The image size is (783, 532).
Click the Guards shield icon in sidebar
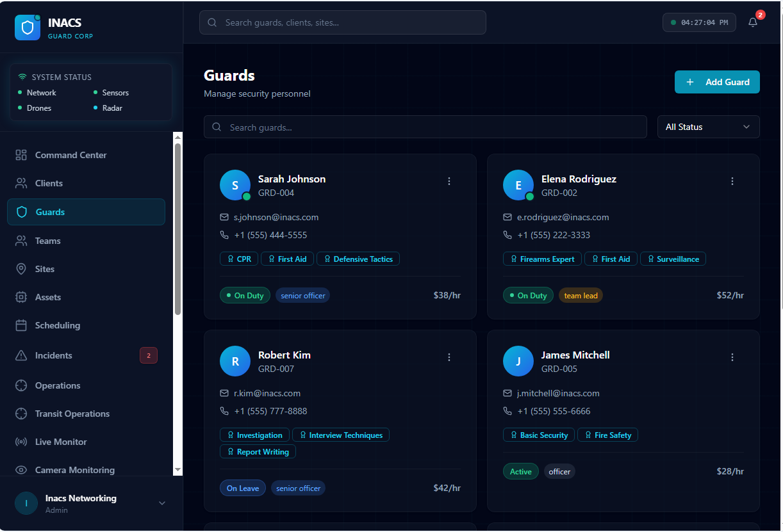point(22,212)
